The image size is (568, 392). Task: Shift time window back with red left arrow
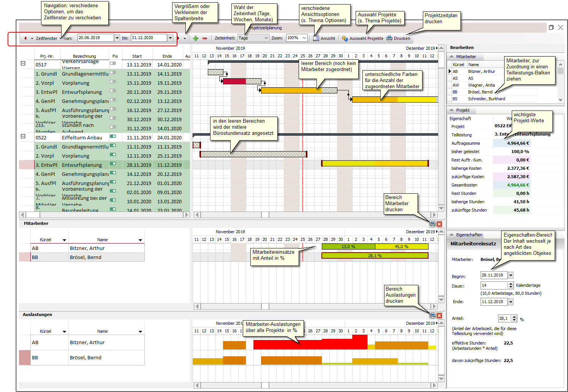[25, 38]
